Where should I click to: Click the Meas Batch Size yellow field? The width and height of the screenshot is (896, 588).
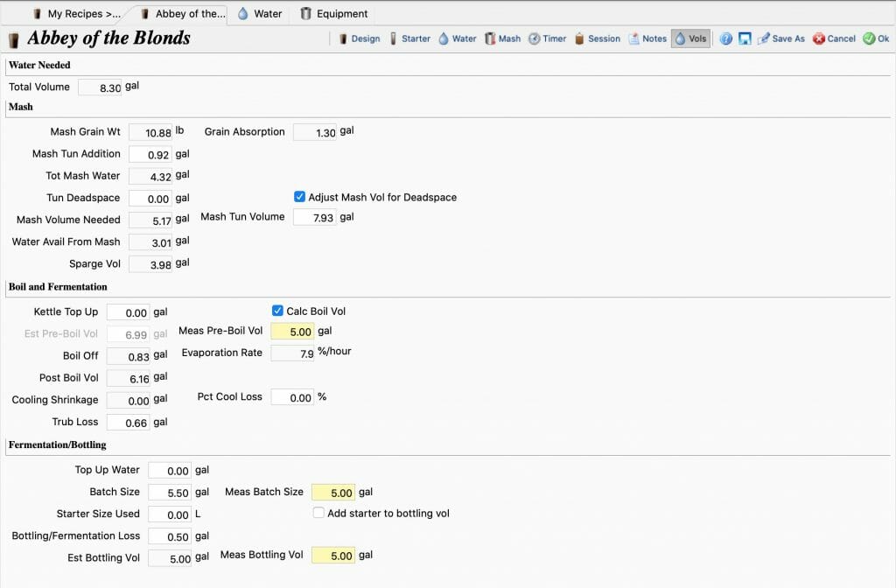point(333,492)
